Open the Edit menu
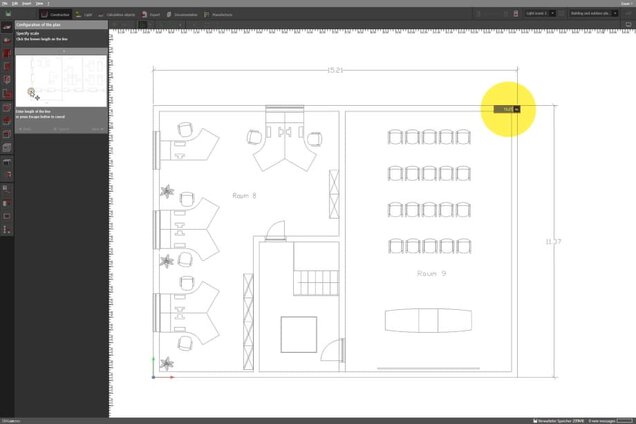This screenshot has width=636, height=424. (x=14, y=4)
